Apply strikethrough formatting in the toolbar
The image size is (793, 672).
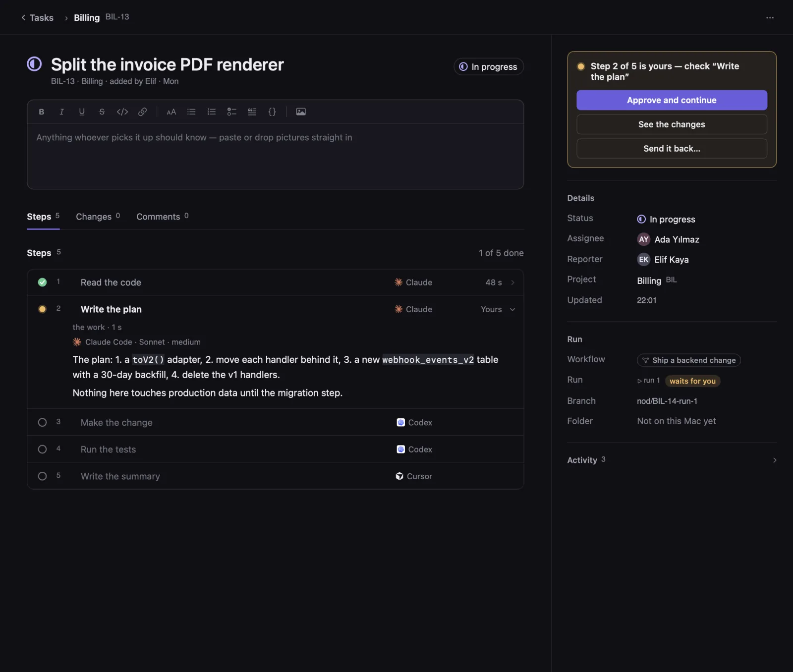[102, 112]
